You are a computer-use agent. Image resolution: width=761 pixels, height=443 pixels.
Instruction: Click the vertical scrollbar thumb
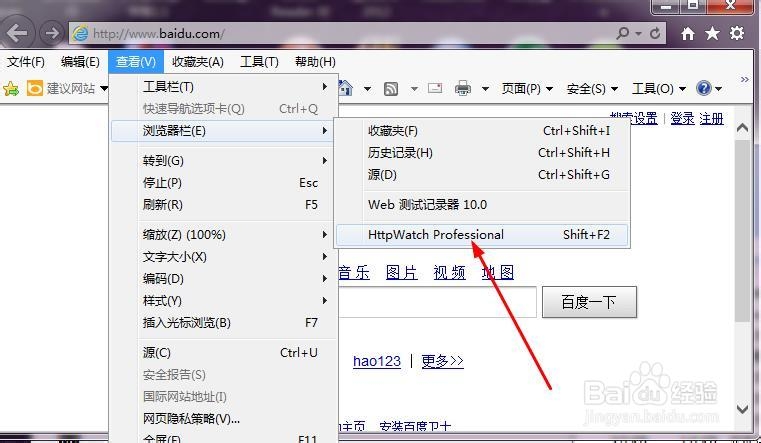pos(742,230)
